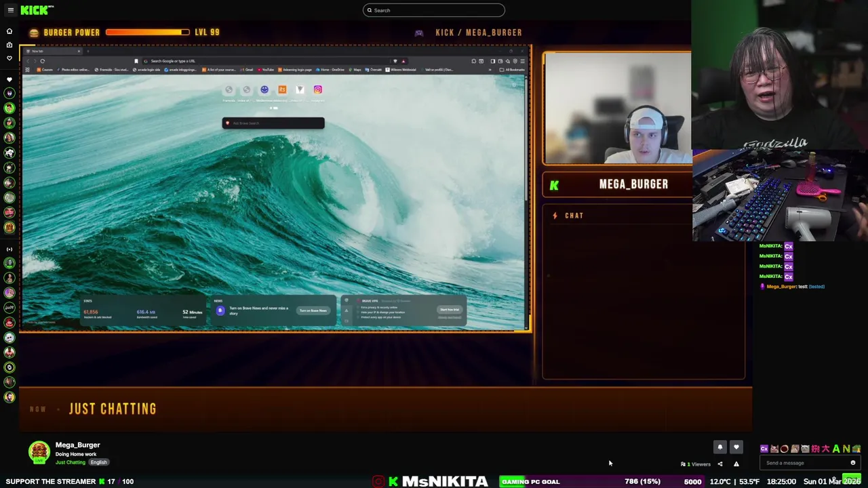The height and width of the screenshot is (488, 868).
Task: Click the green Chat send button
Action: click(852, 479)
